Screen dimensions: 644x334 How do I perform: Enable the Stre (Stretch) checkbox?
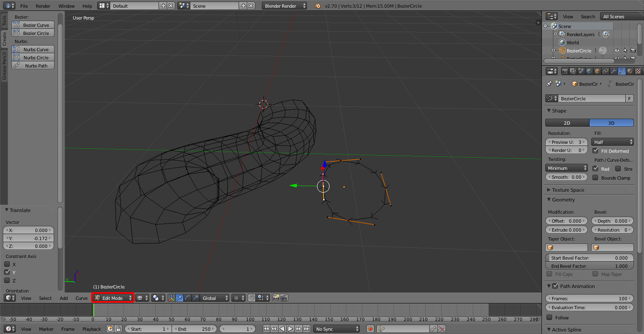618,169
